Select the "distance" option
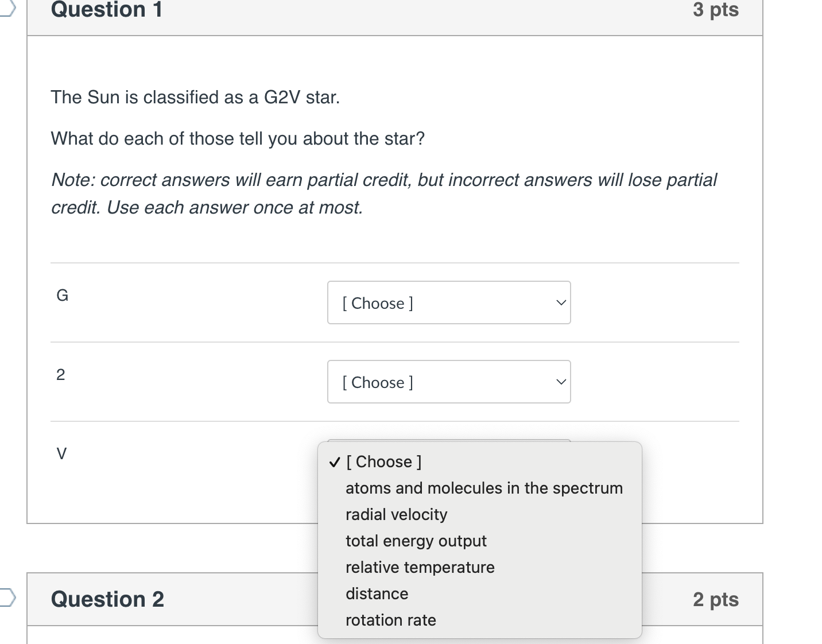 [x=377, y=593]
